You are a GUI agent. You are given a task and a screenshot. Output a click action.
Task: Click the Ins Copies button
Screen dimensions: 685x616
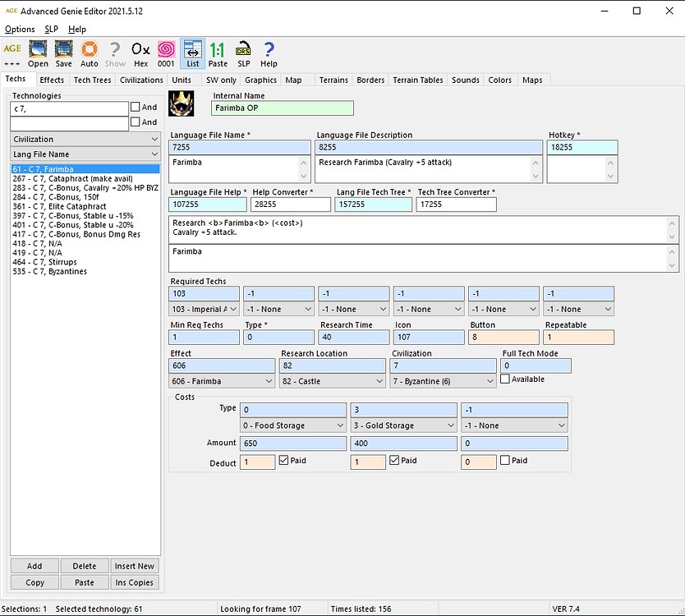[134, 582]
